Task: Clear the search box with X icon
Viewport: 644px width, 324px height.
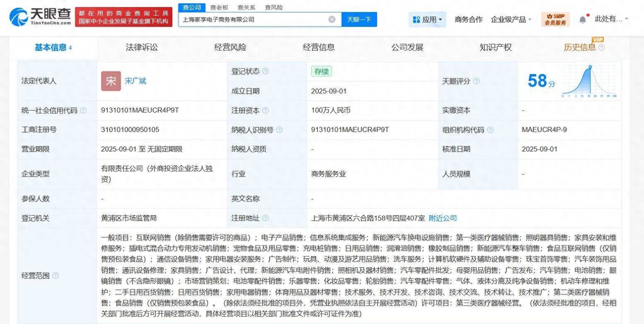Action: (x=332, y=19)
